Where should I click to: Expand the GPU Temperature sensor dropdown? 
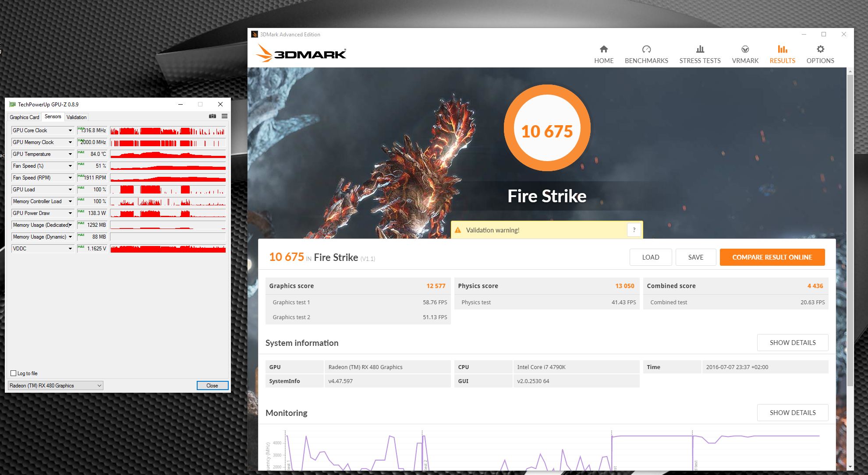coord(70,154)
